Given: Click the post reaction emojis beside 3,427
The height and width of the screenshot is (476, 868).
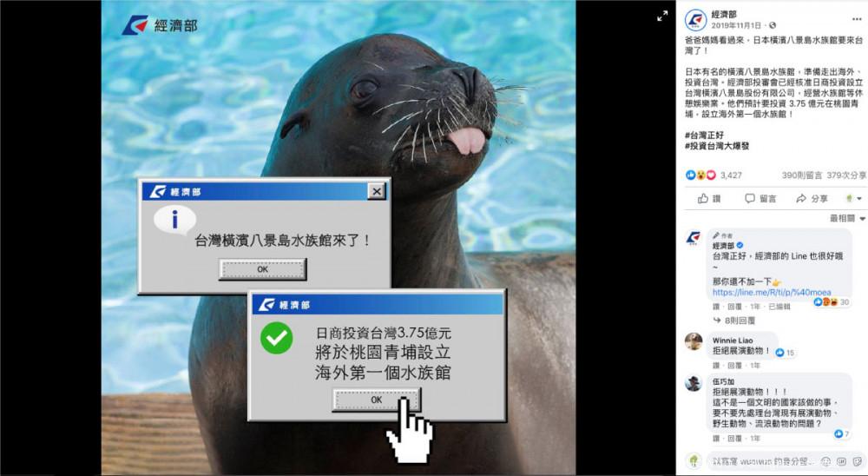Looking at the screenshot, I should [700, 175].
